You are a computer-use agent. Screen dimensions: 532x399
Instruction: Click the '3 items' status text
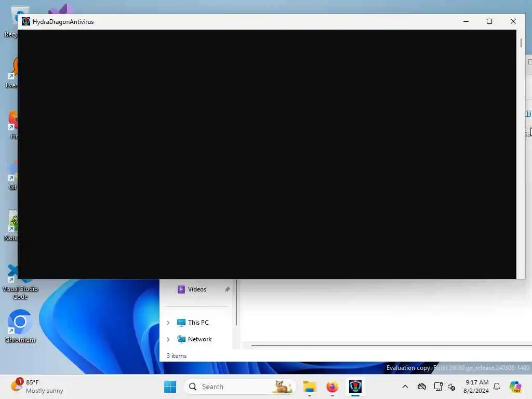[177, 356]
